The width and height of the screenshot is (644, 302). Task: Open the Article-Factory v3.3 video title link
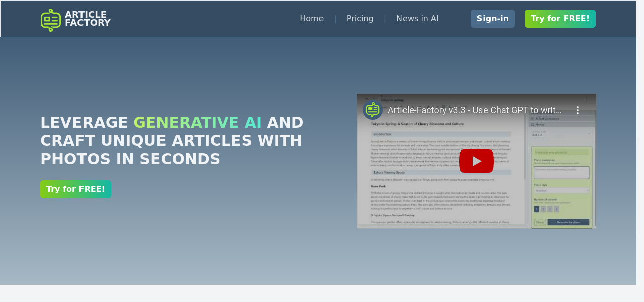coord(474,110)
